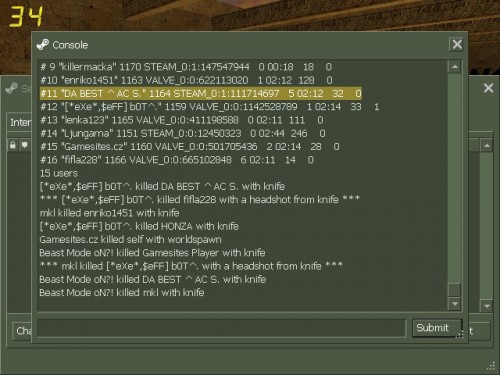The height and width of the screenshot is (375, 500).
Task: Click the "15 users" console line
Action: click(x=59, y=173)
